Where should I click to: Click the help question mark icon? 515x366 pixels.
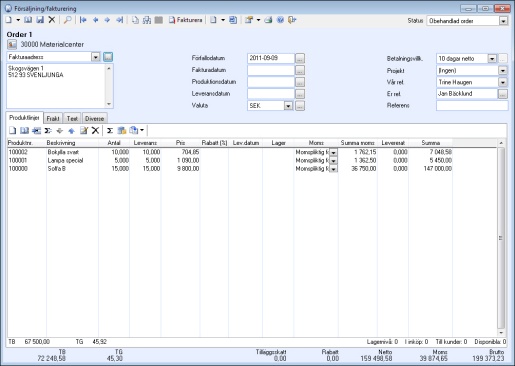point(280,20)
